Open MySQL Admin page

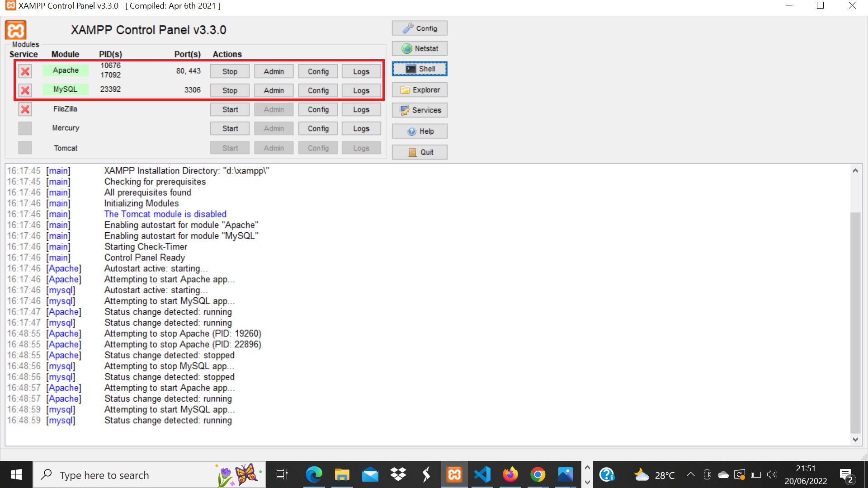pos(274,90)
